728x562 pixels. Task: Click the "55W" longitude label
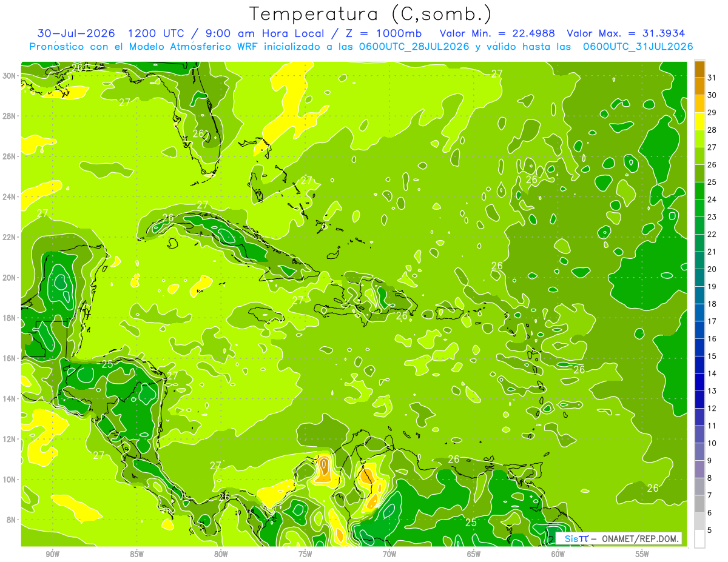coord(642,554)
